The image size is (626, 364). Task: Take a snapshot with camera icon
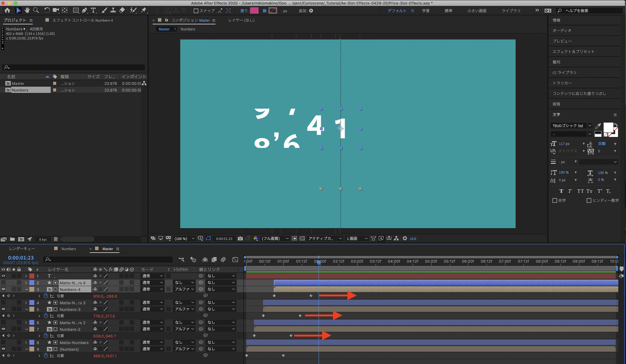point(240,238)
